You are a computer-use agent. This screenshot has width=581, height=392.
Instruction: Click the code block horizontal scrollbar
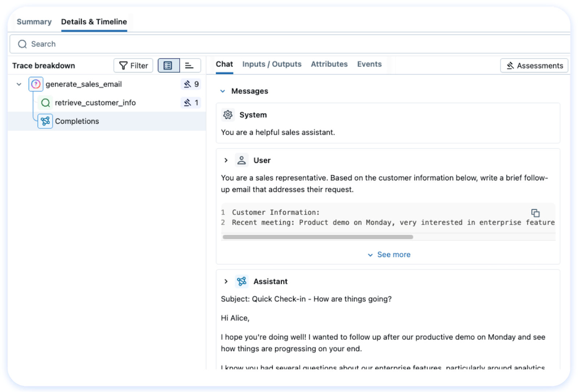click(x=318, y=237)
